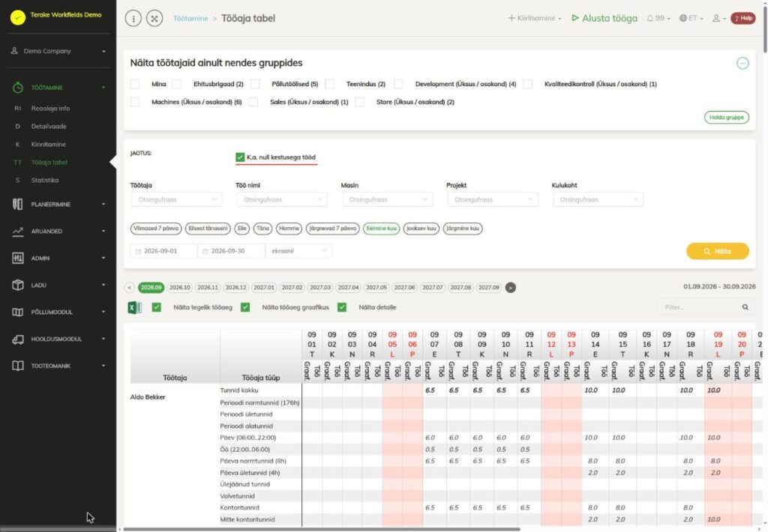This screenshot has width=768, height=532.
Task: Open the Kulukoht search dropdown
Action: coord(598,199)
